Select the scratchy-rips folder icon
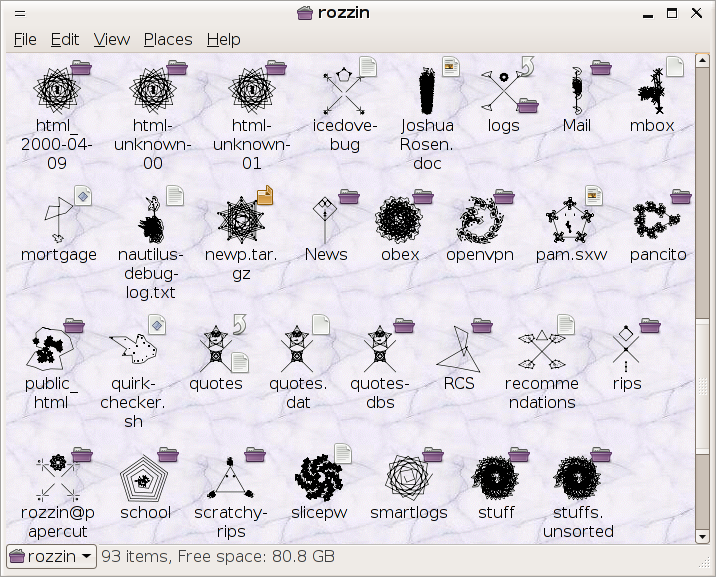The image size is (716, 577). tap(231, 477)
